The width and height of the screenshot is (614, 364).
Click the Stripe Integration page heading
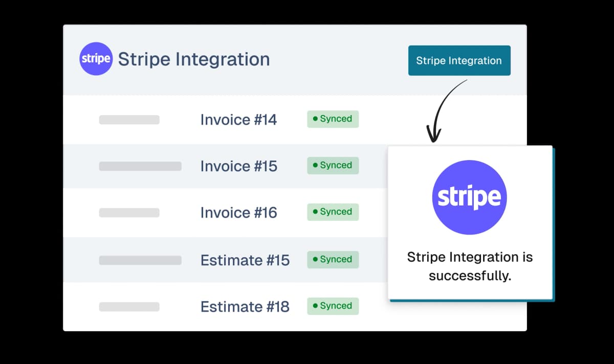coord(194,59)
